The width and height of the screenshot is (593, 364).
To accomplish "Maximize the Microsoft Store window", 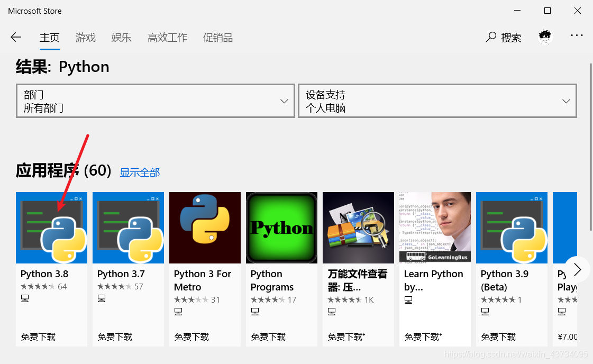I will [x=547, y=11].
